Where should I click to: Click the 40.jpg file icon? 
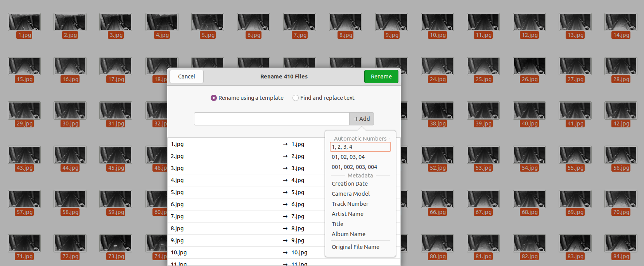(529, 111)
